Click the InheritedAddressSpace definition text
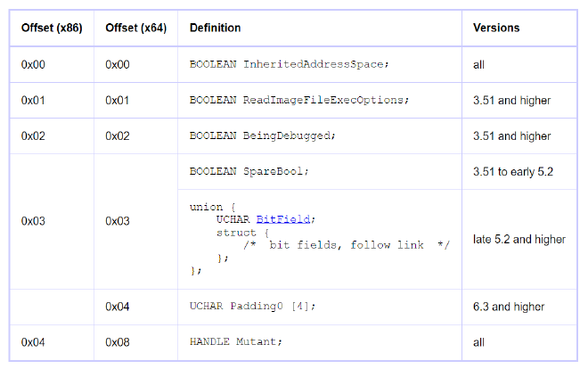This screenshot has width=588, height=369. click(290, 65)
